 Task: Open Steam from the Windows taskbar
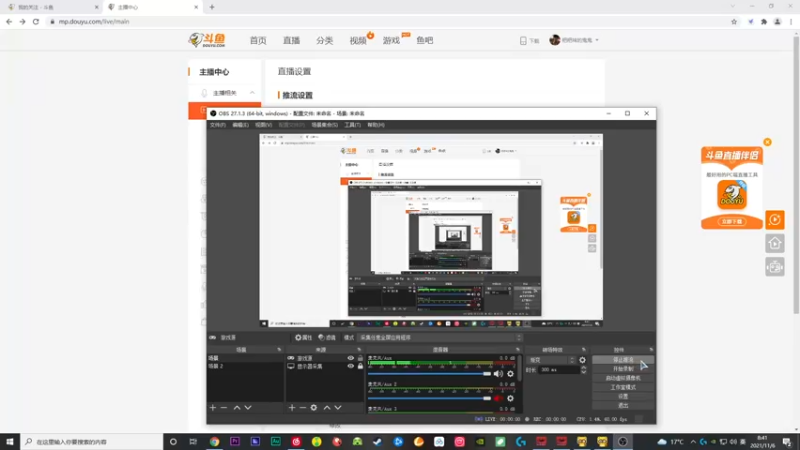(378, 442)
